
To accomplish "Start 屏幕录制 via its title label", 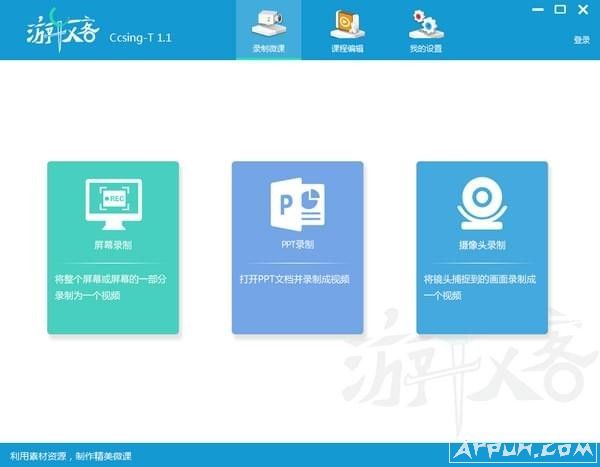I will [x=113, y=245].
